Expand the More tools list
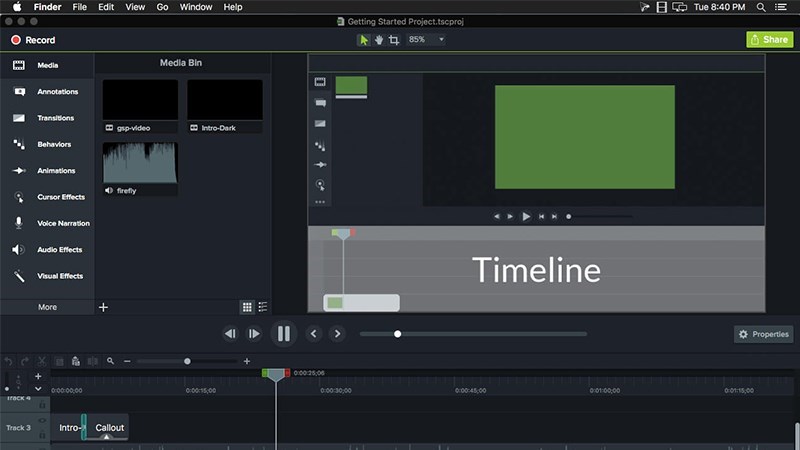 click(47, 307)
